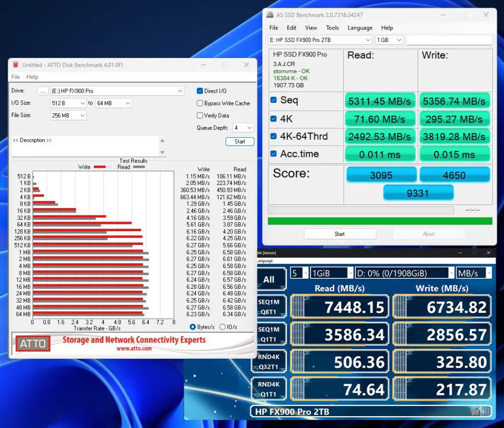Click the HP FX900 Pro 2TB comment field
This screenshot has height=428, width=504.
[371, 412]
